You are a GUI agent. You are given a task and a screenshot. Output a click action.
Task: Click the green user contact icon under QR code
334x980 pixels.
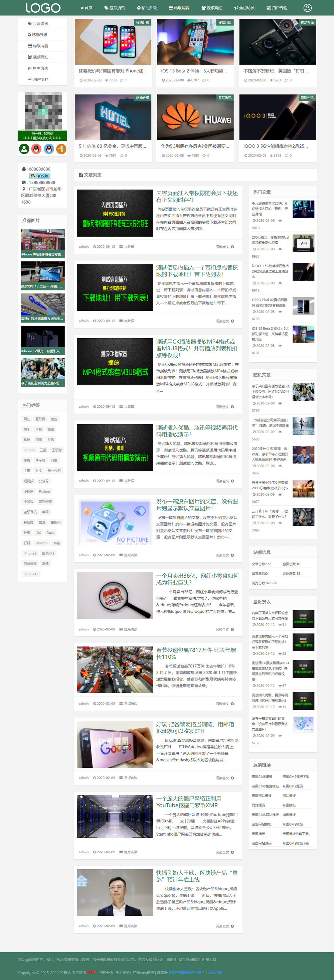tap(24, 149)
